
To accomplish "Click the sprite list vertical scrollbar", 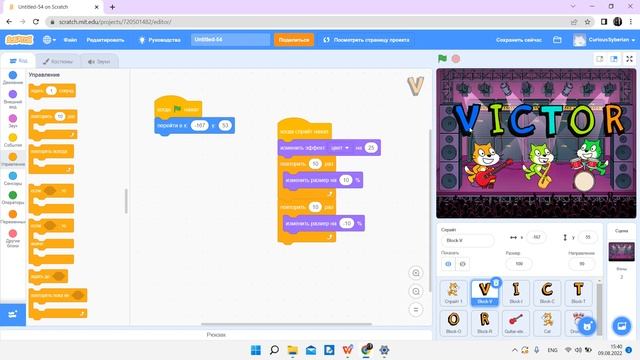I will coord(599,309).
